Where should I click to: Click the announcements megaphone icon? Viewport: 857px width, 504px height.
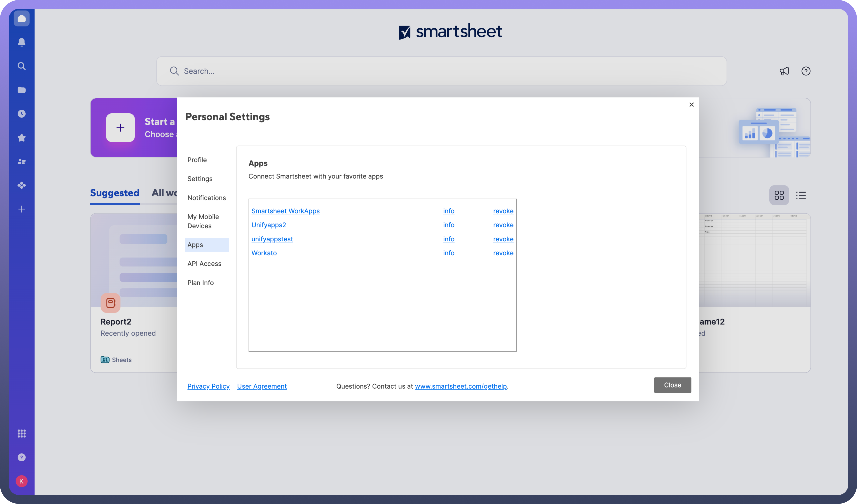[784, 71]
